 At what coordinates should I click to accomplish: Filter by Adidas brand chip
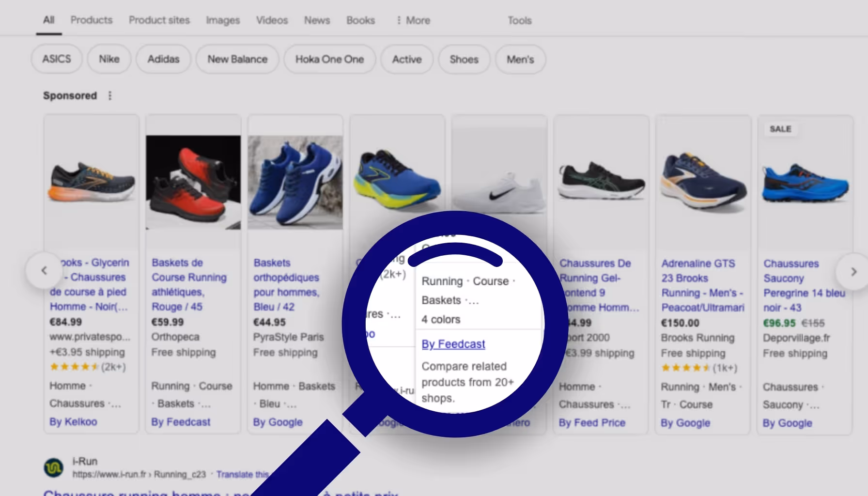[x=163, y=59]
